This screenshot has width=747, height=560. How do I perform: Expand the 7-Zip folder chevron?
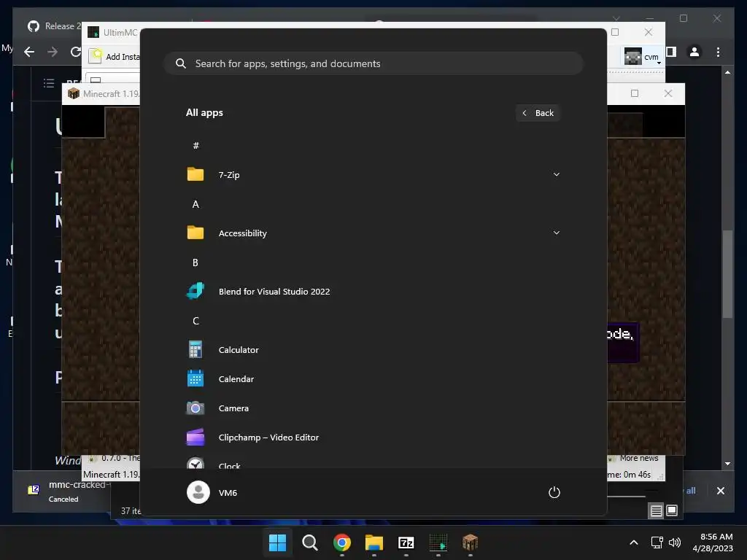(x=556, y=175)
